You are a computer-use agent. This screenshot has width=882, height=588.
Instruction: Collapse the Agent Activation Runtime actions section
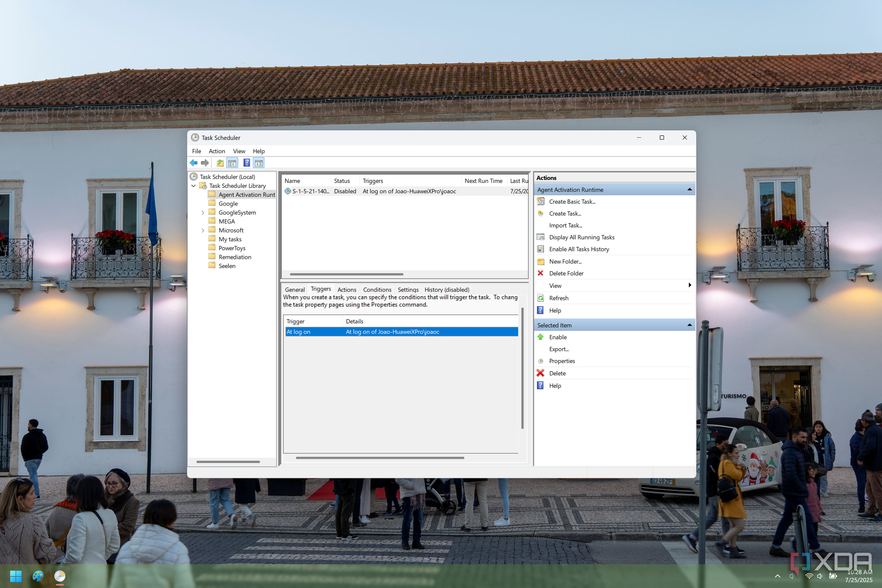[x=689, y=189]
